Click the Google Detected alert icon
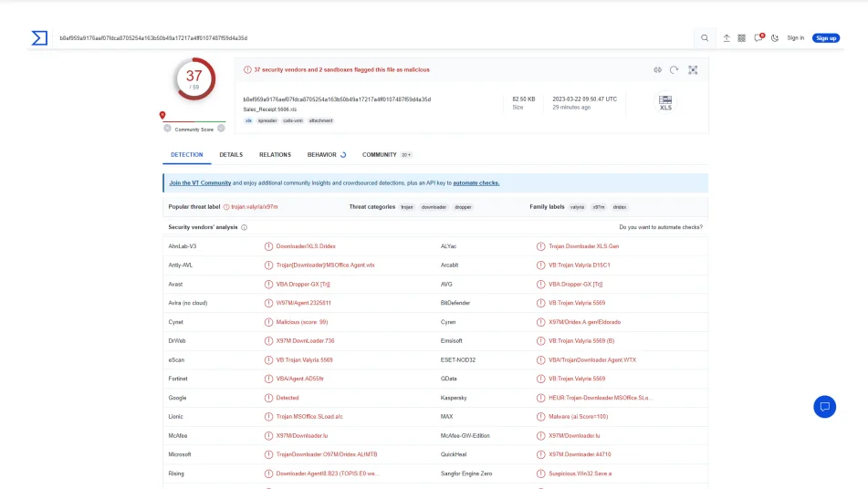868x489 pixels. [268, 398]
